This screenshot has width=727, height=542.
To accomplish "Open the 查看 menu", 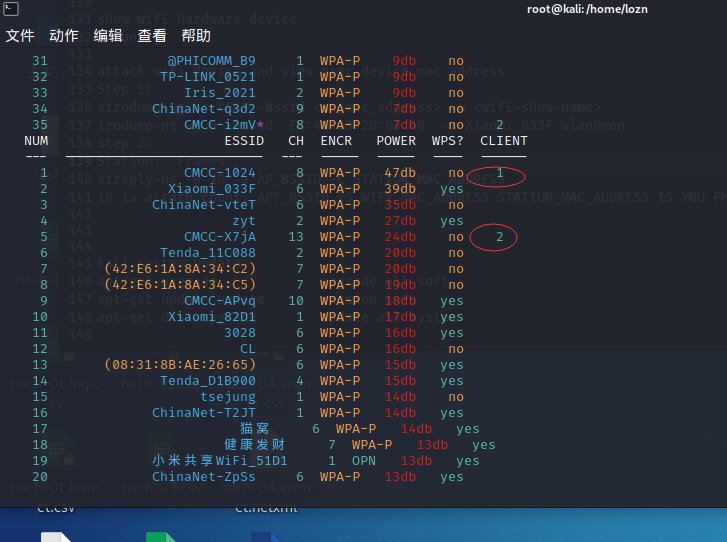I will (152, 36).
